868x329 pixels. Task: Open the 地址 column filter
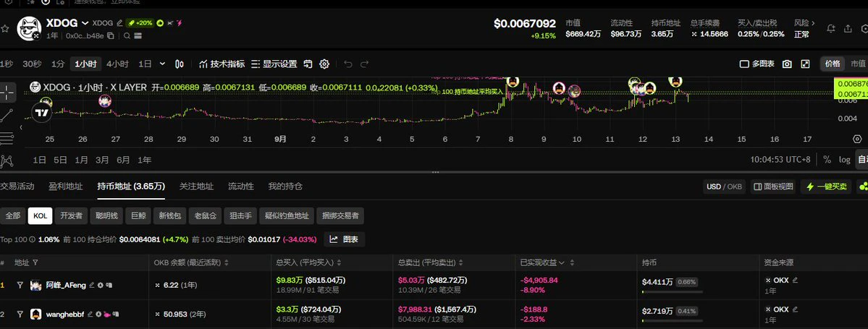[35, 262]
